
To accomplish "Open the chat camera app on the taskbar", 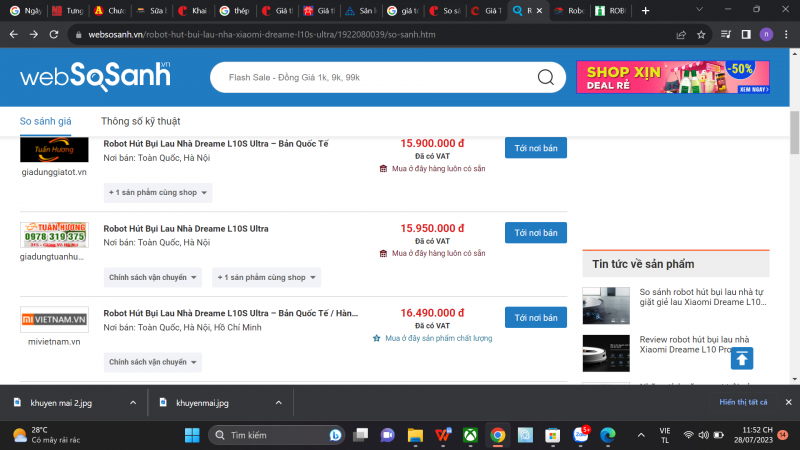I will point(388,435).
